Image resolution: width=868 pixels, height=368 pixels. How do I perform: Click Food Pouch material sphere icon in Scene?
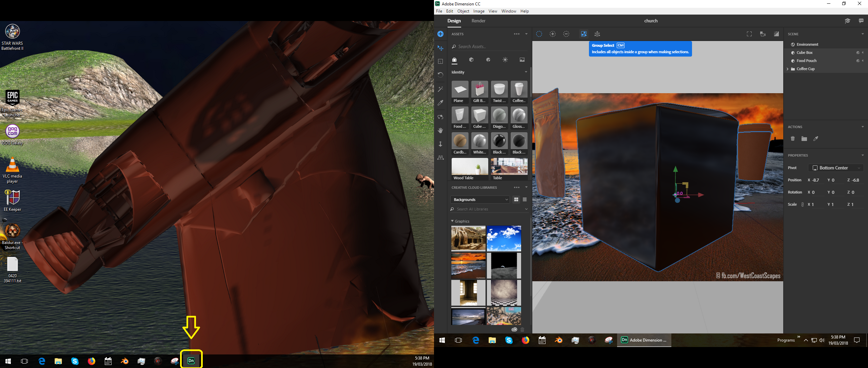pyautogui.click(x=857, y=61)
